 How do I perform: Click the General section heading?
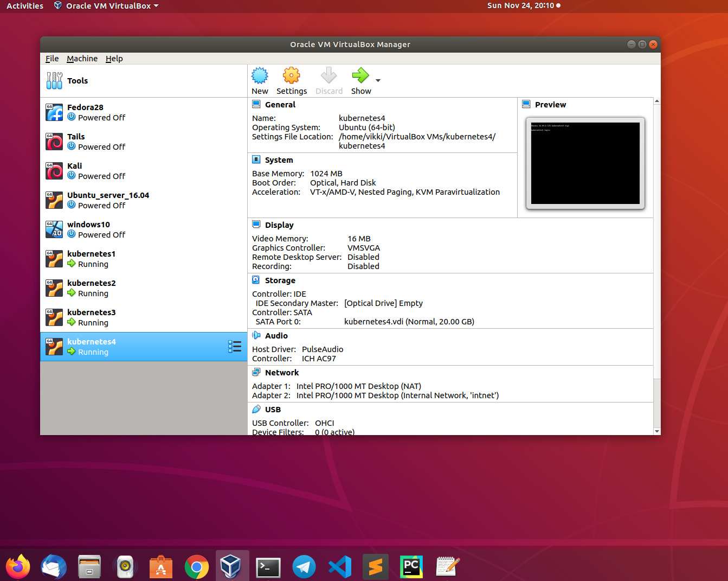[x=280, y=105]
